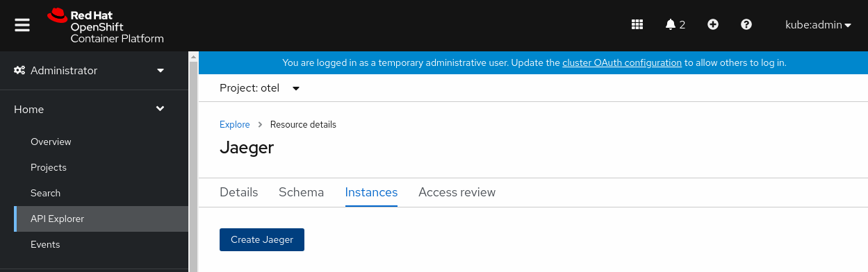Click the Resource details breadcrumb text
This screenshot has width=868, height=272.
tap(303, 125)
